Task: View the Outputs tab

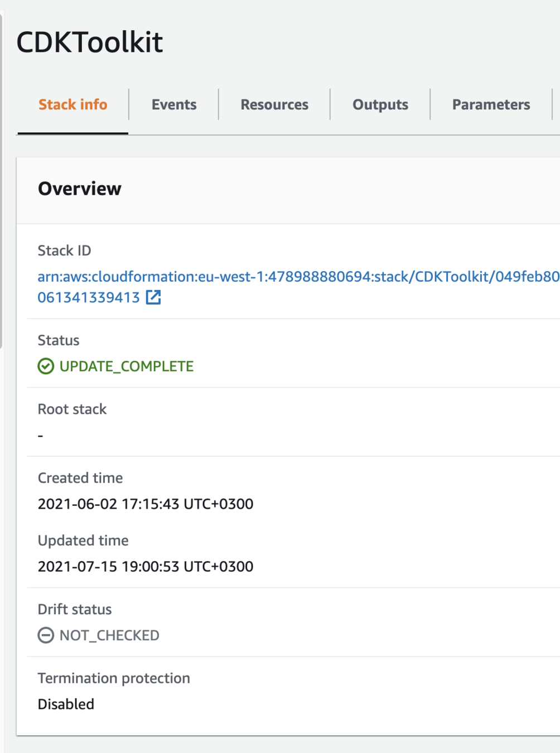Action: coord(380,105)
